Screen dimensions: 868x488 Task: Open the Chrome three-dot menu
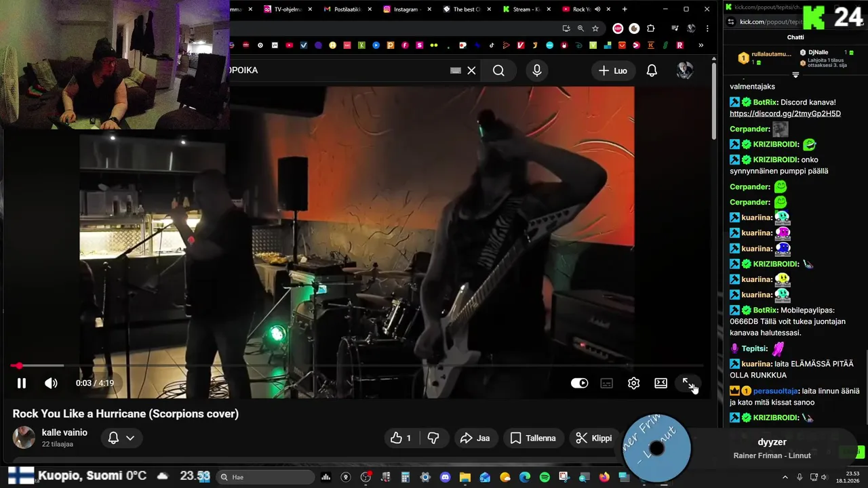coord(707,28)
